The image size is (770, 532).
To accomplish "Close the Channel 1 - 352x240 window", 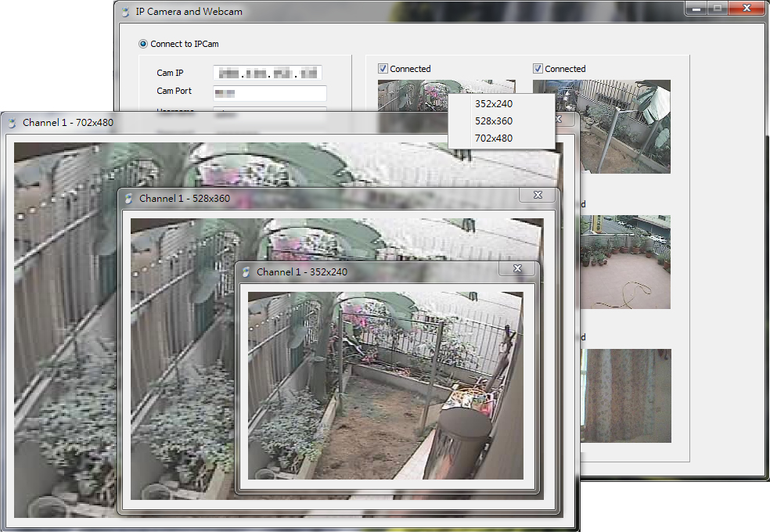I will point(517,268).
